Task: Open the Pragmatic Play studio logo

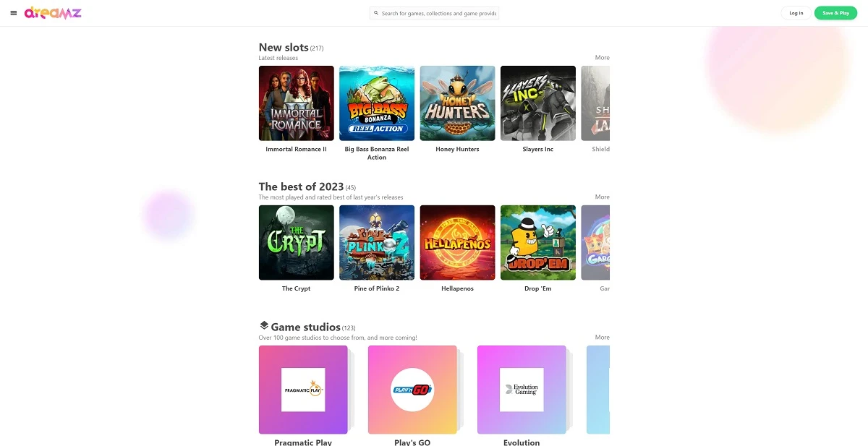Action: [x=303, y=390]
